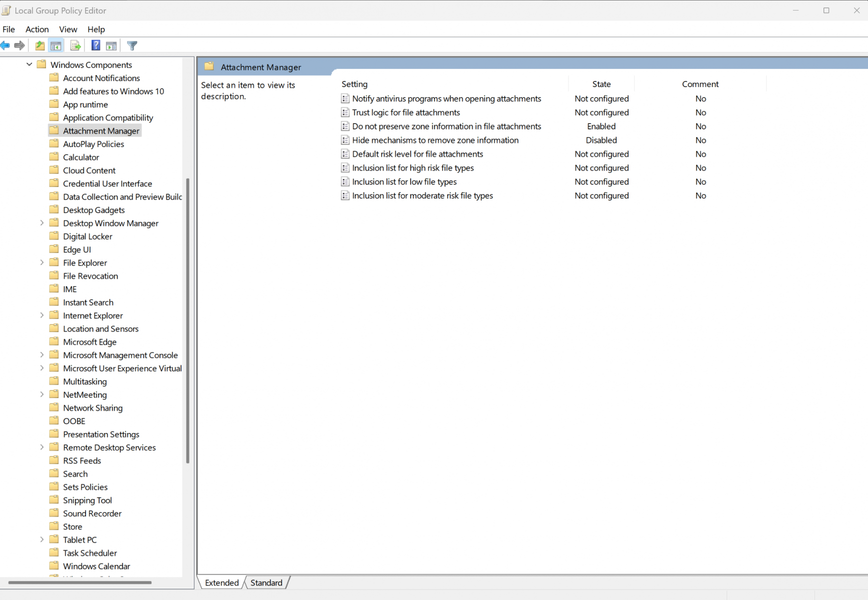Viewport: 868px width, 600px height.
Task: Select 'Hide mechanisms to remove zone information' policy
Action: pos(435,140)
